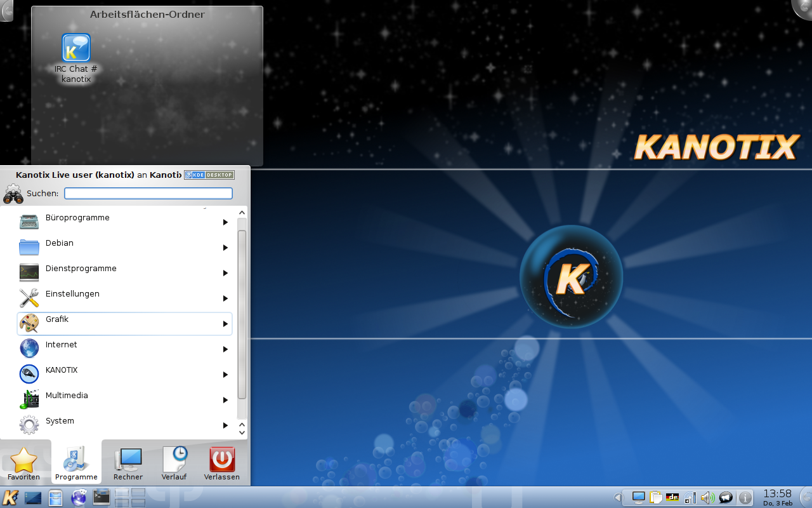Click the round info 'i' tray icon
This screenshot has height=508, width=812.
[x=745, y=498]
